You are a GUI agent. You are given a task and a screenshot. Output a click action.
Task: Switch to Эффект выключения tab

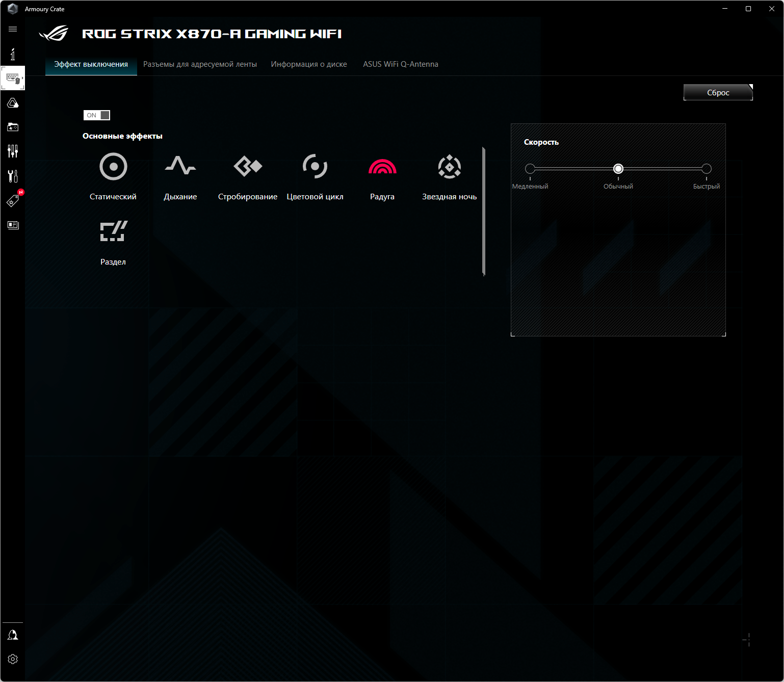[x=91, y=64]
